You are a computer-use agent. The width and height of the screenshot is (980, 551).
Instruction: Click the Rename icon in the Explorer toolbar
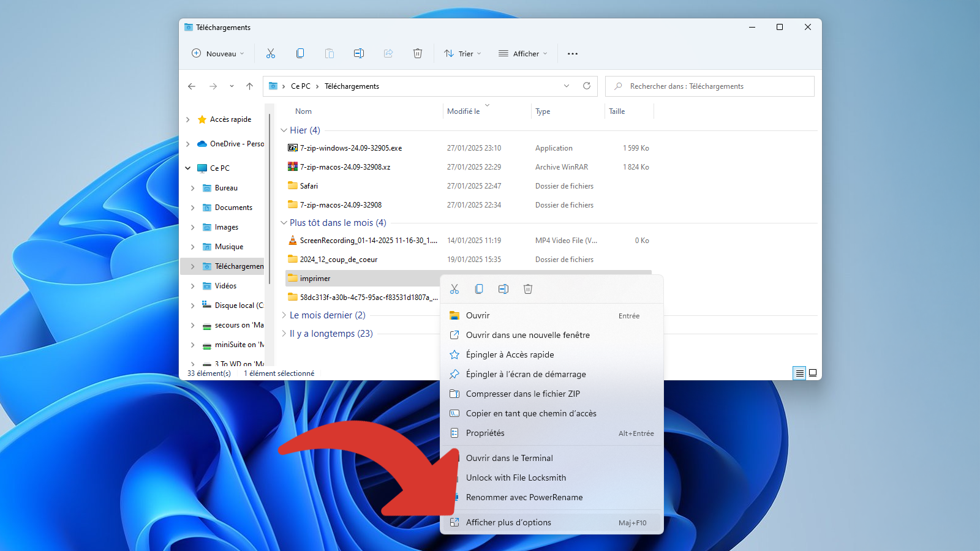pyautogui.click(x=359, y=54)
